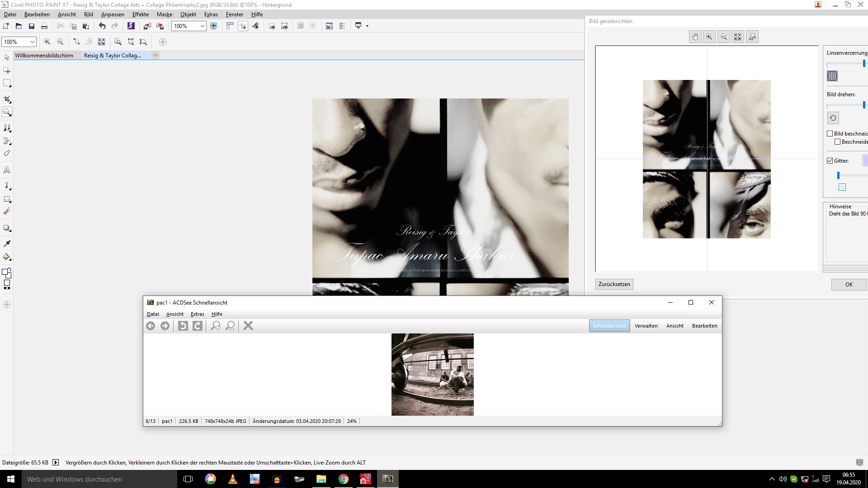Select the Pan hand tool in straighten dialog

pos(695,37)
